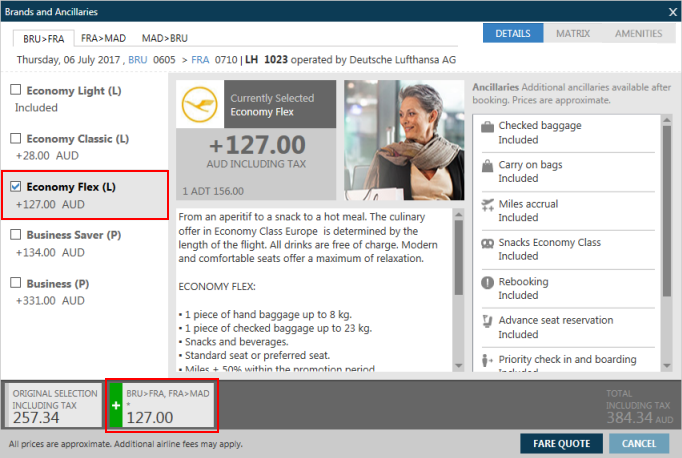The width and height of the screenshot is (682, 458).
Task: Open the MATRIX view tab
Action: tap(574, 33)
